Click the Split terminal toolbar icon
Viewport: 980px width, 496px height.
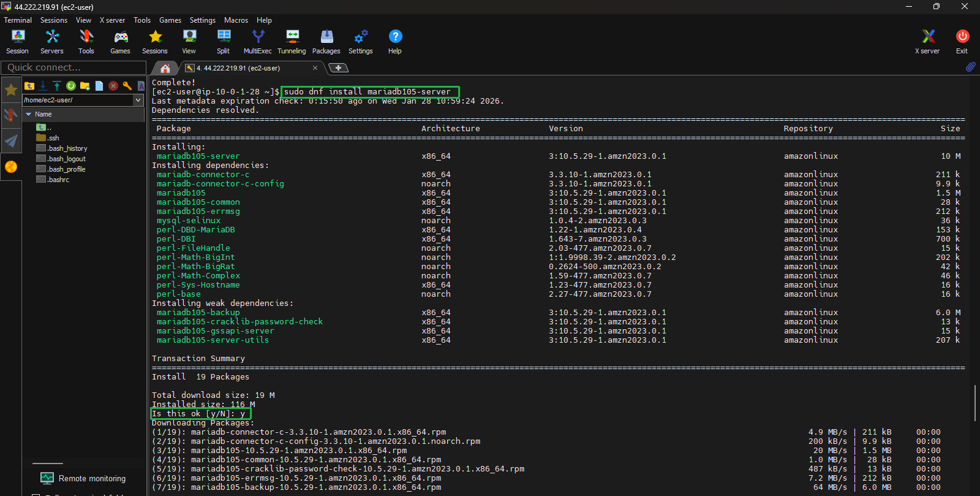224,42
